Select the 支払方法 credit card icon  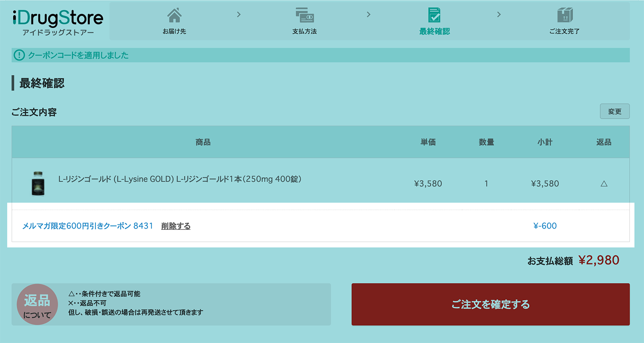[x=305, y=15]
